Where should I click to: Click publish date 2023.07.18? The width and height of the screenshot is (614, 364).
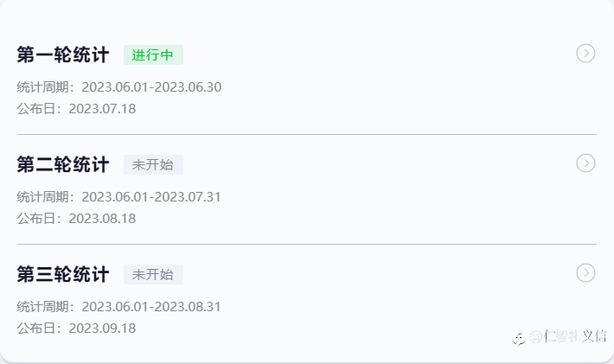(x=102, y=109)
